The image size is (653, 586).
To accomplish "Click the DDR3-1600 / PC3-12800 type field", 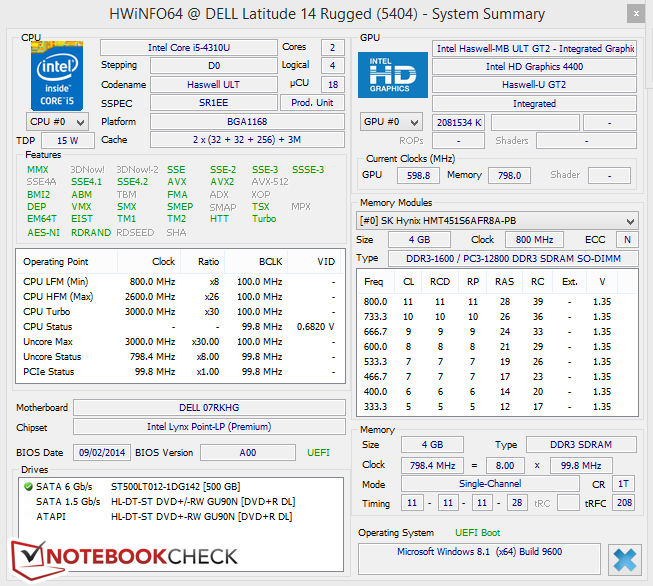I will pos(513,258).
